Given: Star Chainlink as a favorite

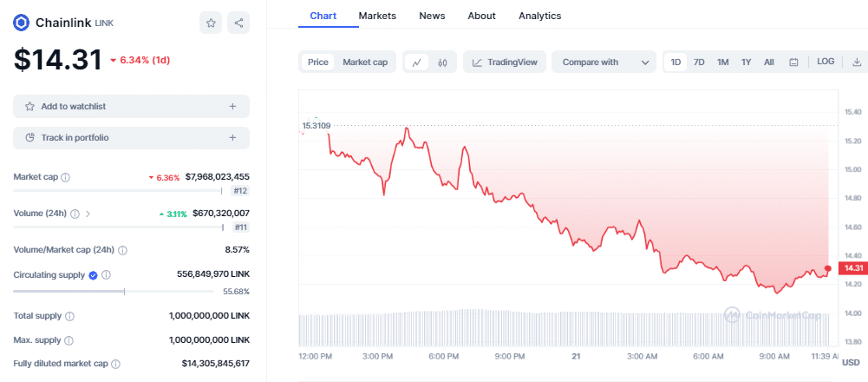Looking at the screenshot, I should pyautogui.click(x=211, y=23).
